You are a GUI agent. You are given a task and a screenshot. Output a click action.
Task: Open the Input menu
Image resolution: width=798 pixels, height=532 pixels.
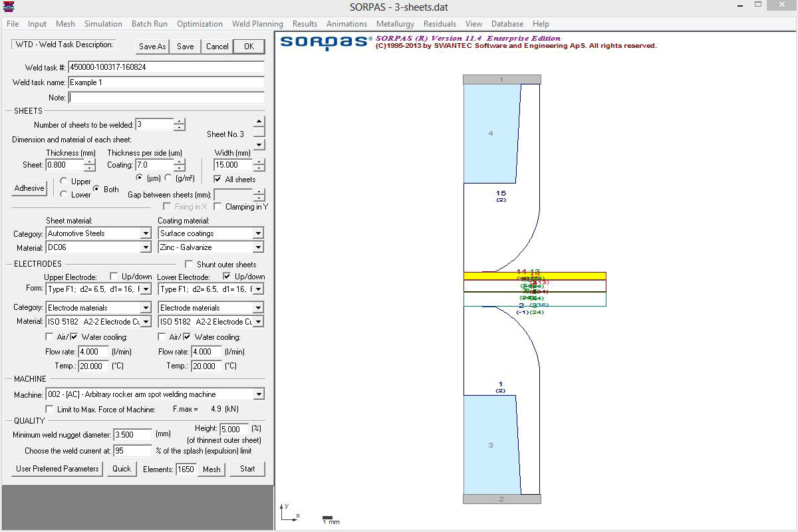pyautogui.click(x=37, y=24)
